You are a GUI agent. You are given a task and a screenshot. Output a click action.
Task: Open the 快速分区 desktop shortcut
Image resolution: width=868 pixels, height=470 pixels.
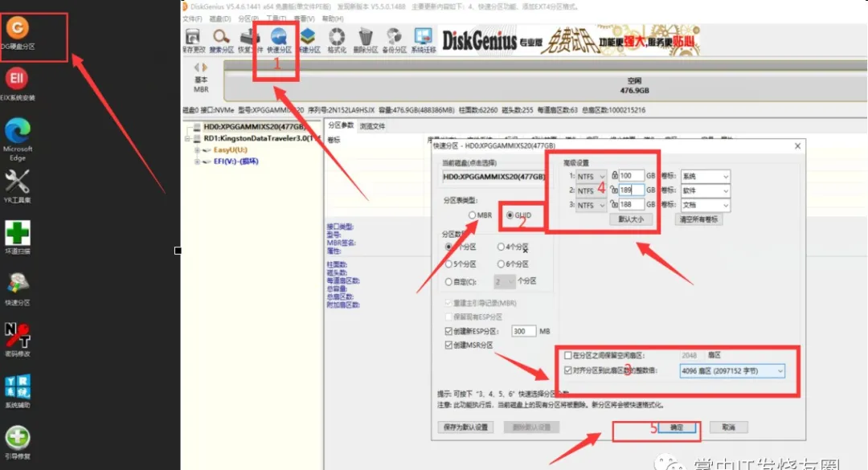coord(17,288)
